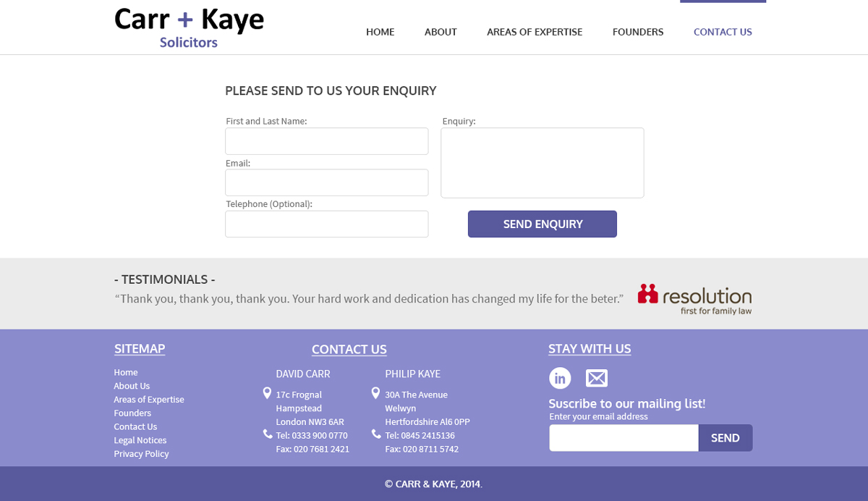Viewport: 868px width, 501px height.
Task: Click Philip Kaye's location pin icon
Action: click(x=375, y=393)
